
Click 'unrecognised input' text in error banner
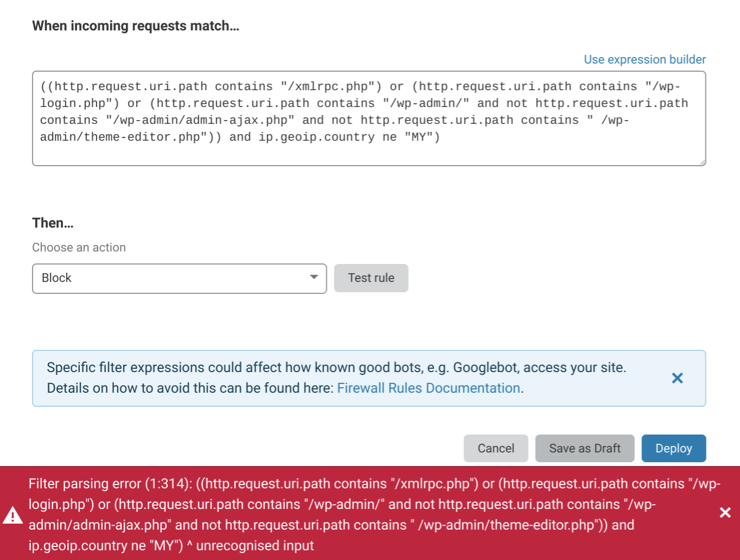point(255,545)
